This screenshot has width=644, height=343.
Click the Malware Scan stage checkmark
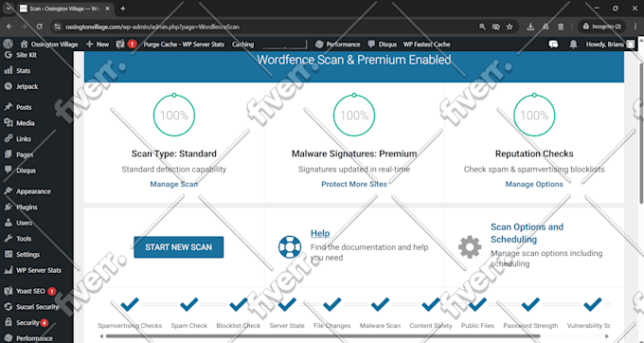380,305
